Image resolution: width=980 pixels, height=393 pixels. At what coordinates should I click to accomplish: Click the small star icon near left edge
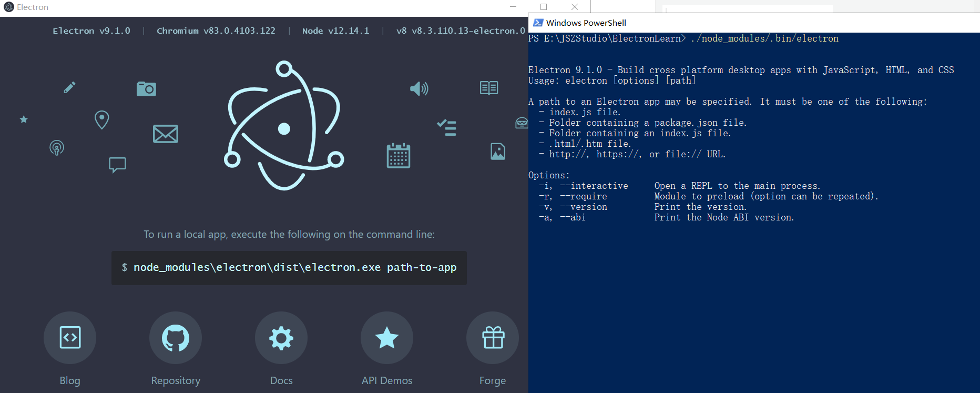pos(24,119)
